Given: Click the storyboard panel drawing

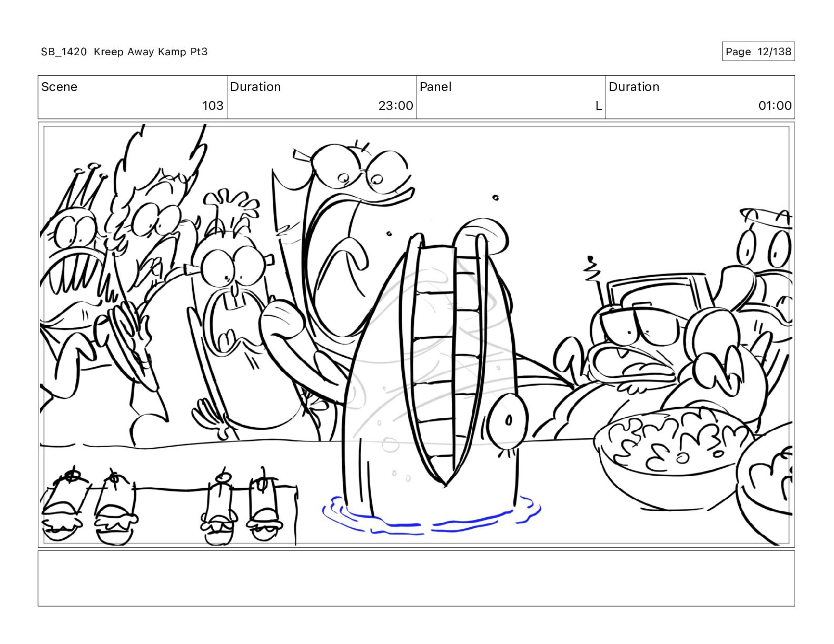Looking at the screenshot, I should pyautogui.click(x=416, y=335).
